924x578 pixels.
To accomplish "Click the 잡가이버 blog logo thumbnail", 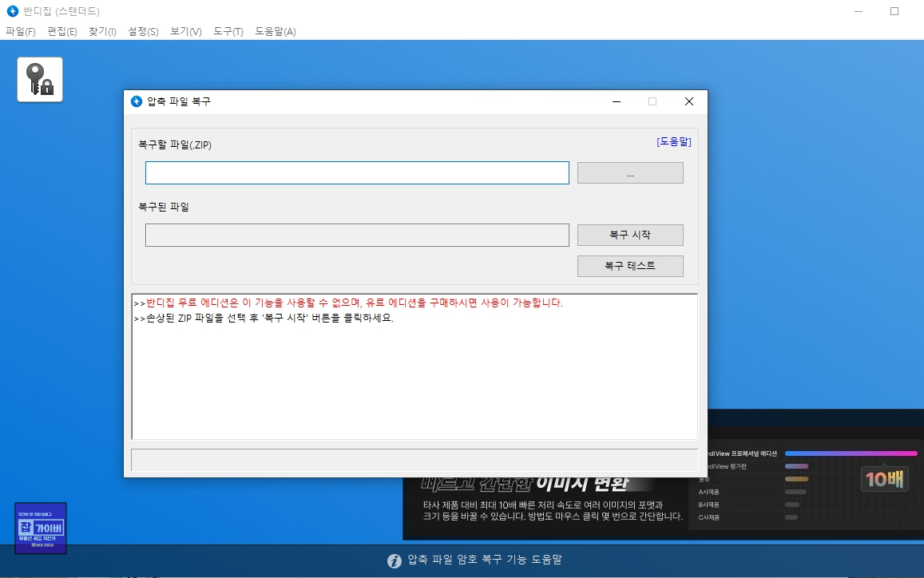I will [x=41, y=529].
